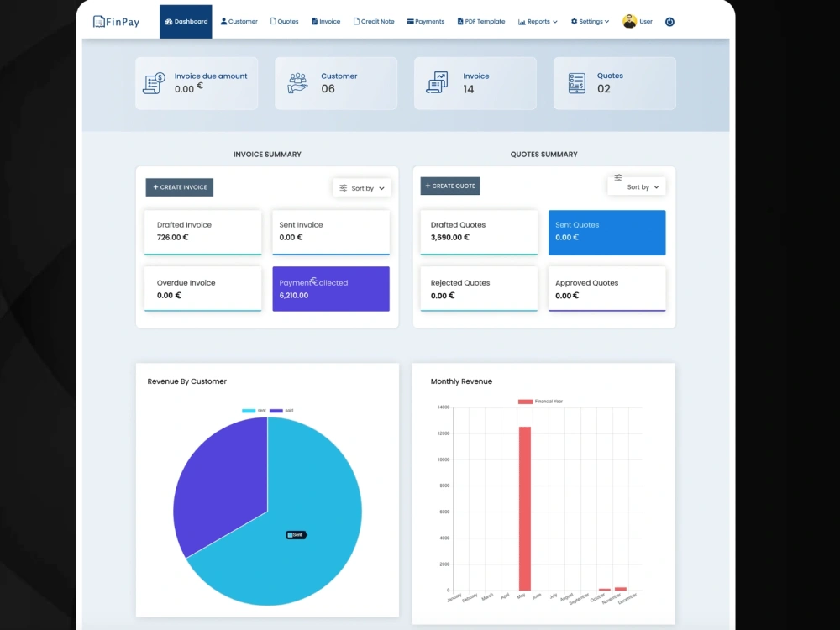
Task: Select the Overdue Invoice tile
Action: tap(203, 289)
